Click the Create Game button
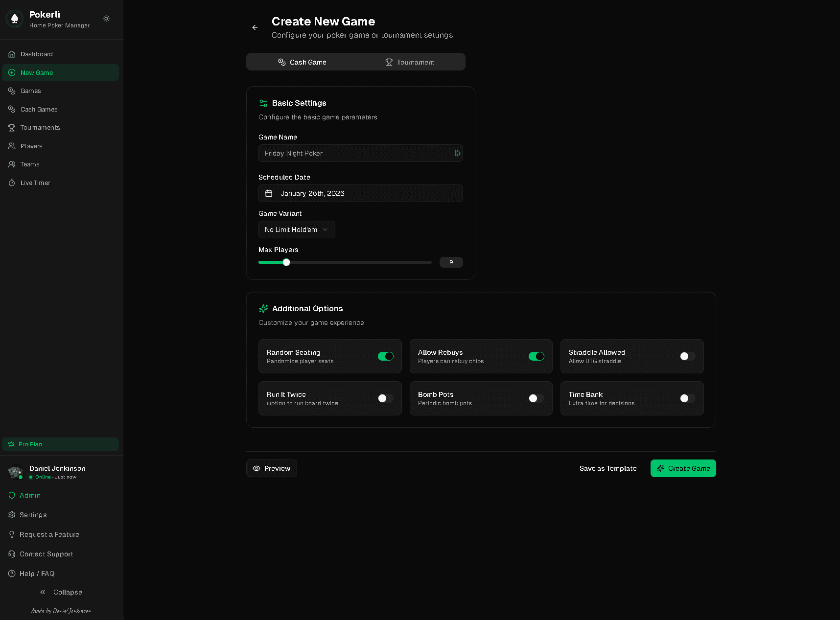840x620 pixels. (683, 468)
